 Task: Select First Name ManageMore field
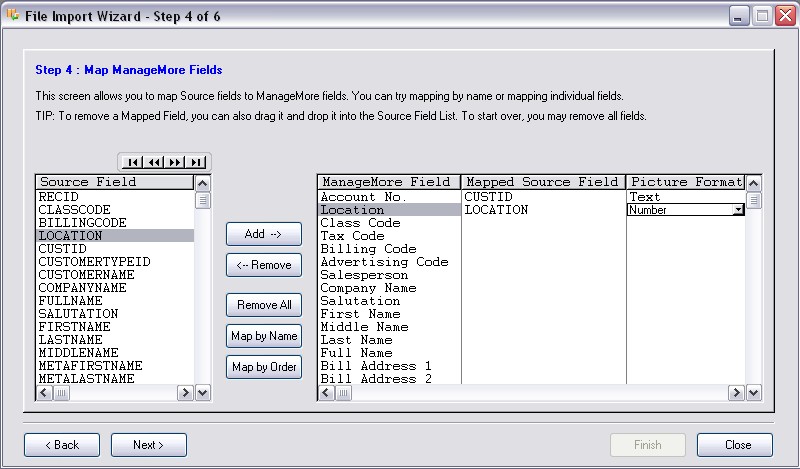coord(389,314)
